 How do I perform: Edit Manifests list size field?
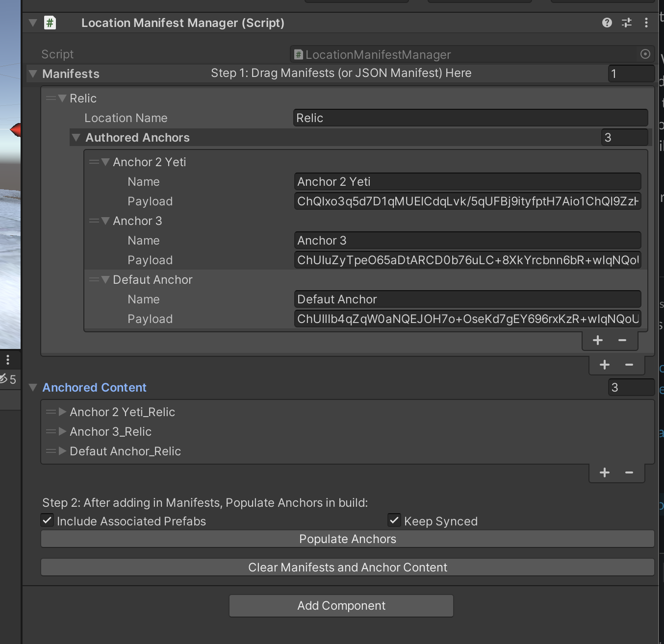click(x=631, y=74)
